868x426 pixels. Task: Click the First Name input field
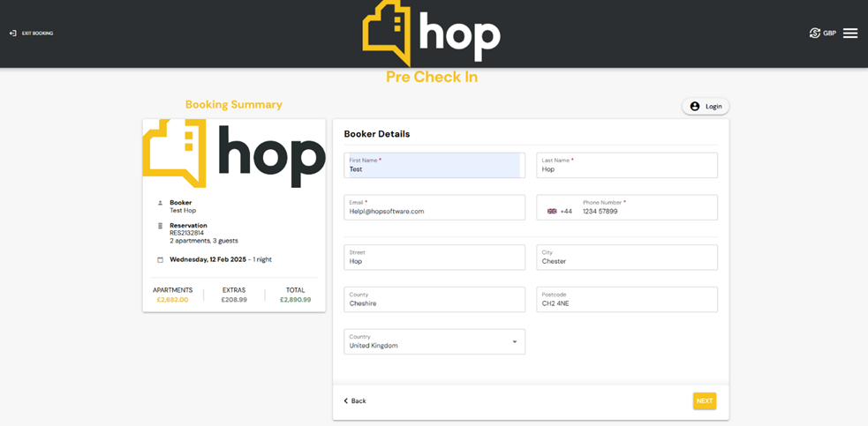point(434,166)
